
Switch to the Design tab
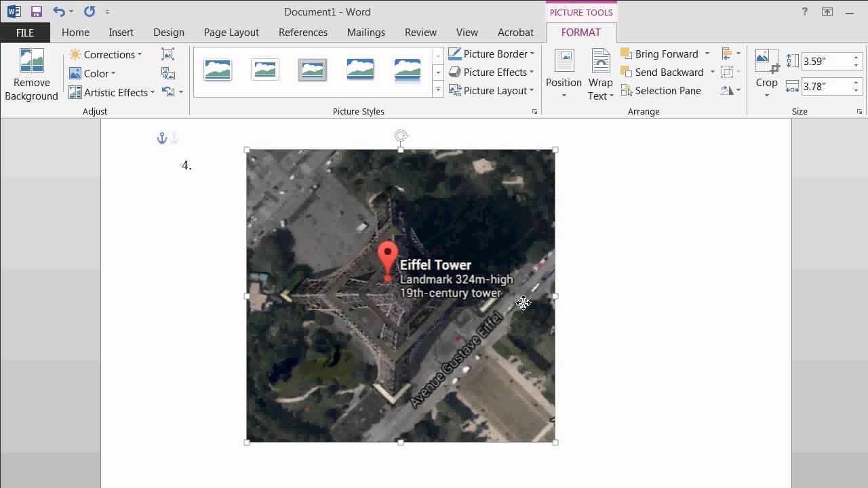point(169,32)
